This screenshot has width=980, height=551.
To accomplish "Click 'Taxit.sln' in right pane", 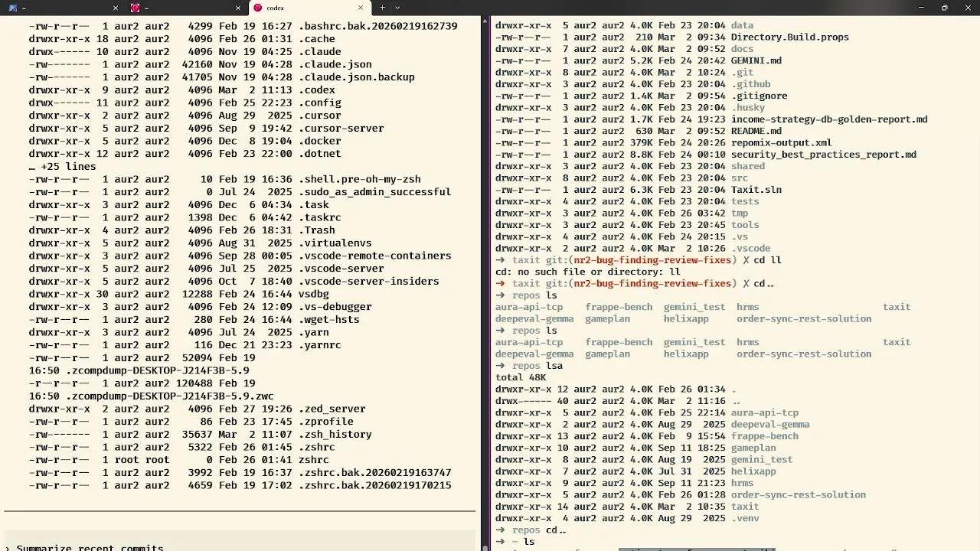I will (756, 190).
